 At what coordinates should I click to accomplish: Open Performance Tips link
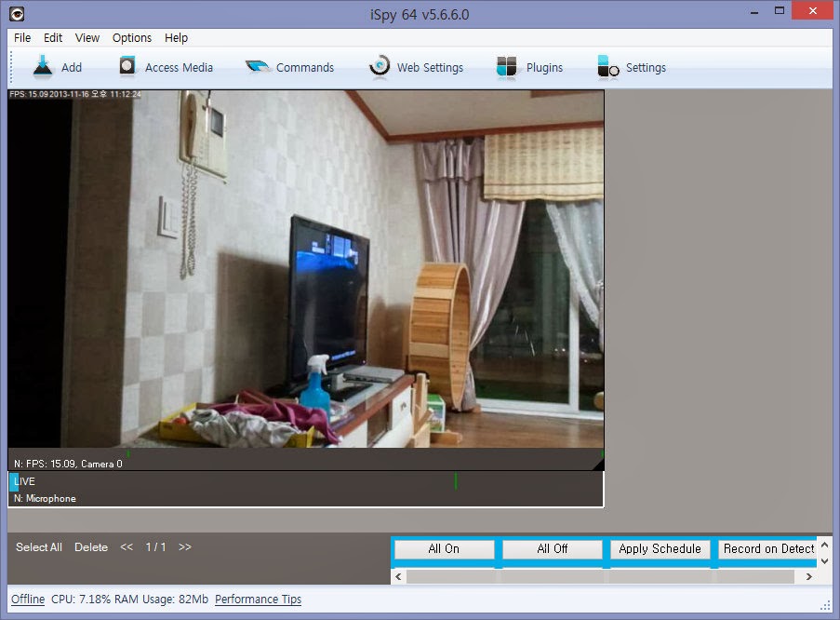258,599
